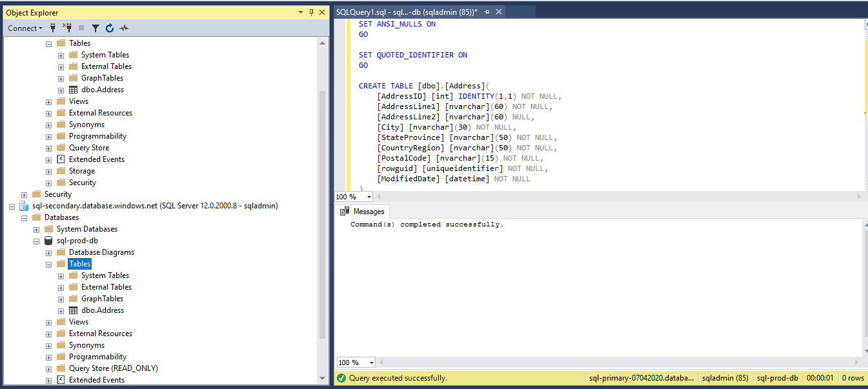Open Object Explorer window position dropdown arrow
The image size is (868, 389).
click(301, 12)
